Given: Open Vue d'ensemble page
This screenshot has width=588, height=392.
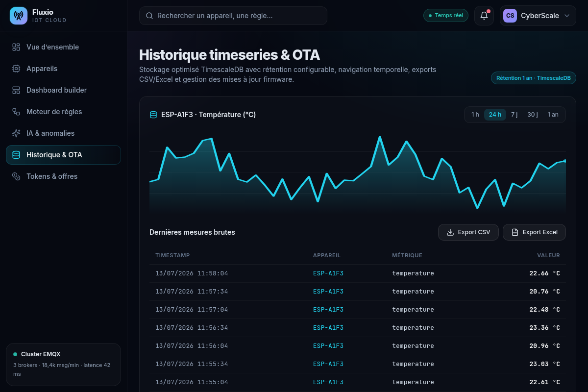Looking at the screenshot, I should point(63,47).
